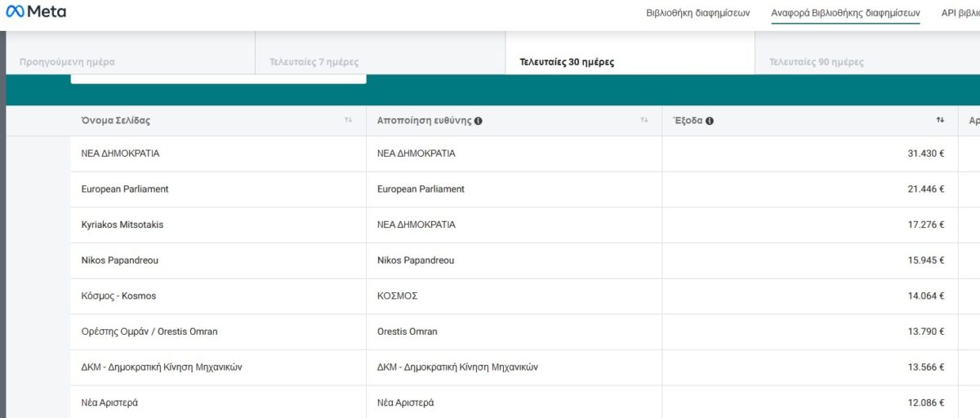Select the Προηγούμενη ημέρα time range
The height and width of the screenshot is (418, 980).
[131, 53]
